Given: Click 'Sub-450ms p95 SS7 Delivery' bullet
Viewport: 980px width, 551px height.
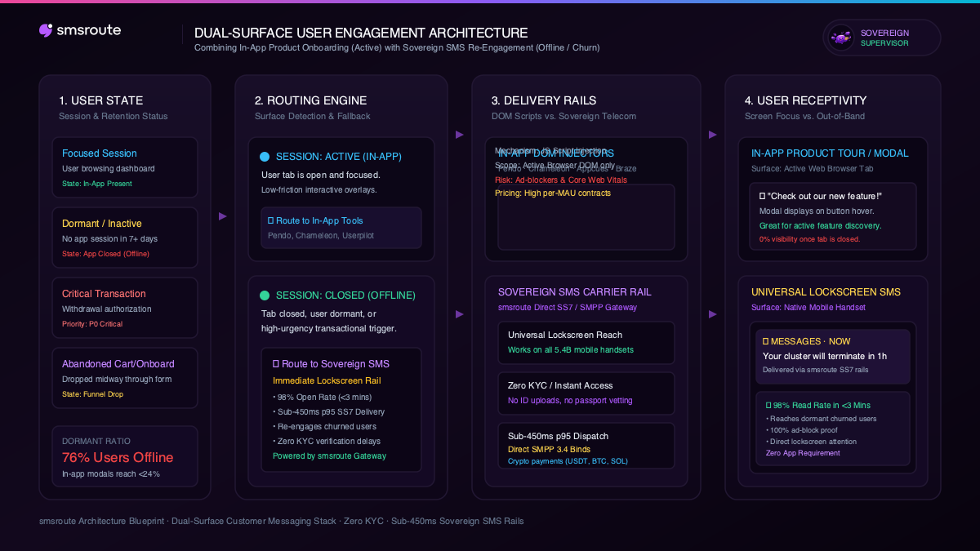Looking at the screenshot, I should (328, 411).
